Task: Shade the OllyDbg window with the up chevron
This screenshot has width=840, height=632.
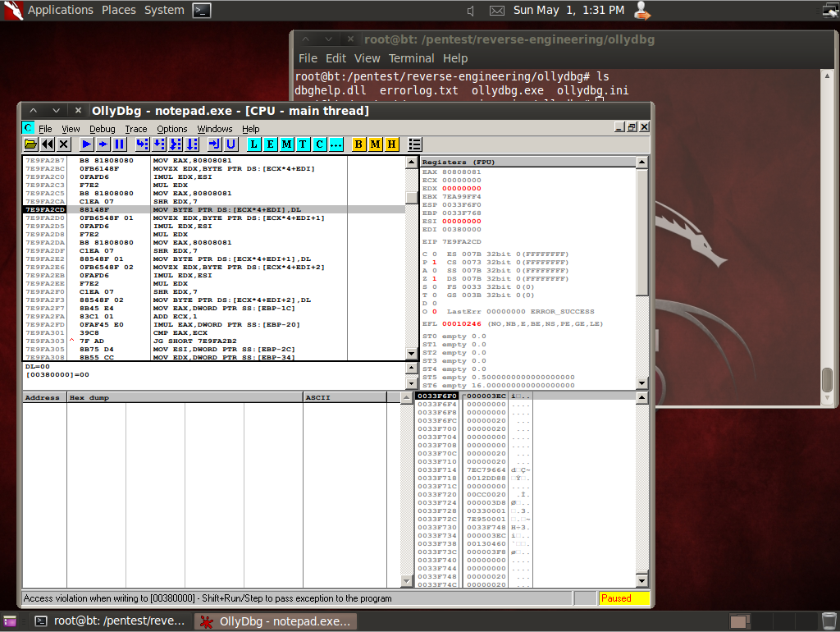Action: tap(33, 109)
